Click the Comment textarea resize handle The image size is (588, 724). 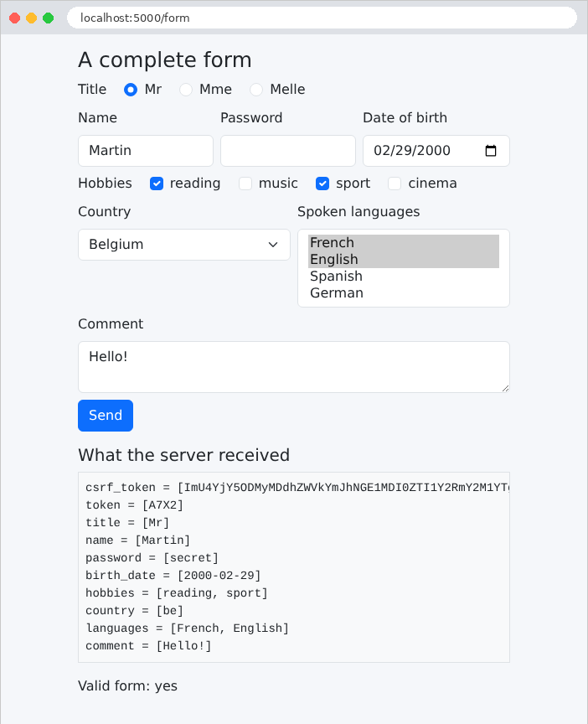505,388
